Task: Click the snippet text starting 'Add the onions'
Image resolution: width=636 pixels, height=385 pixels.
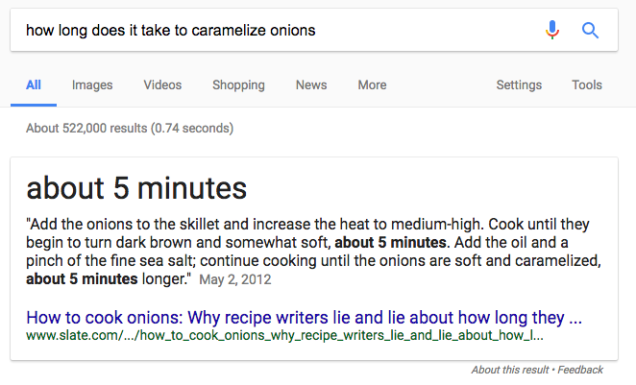Action: click(x=314, y=251)
